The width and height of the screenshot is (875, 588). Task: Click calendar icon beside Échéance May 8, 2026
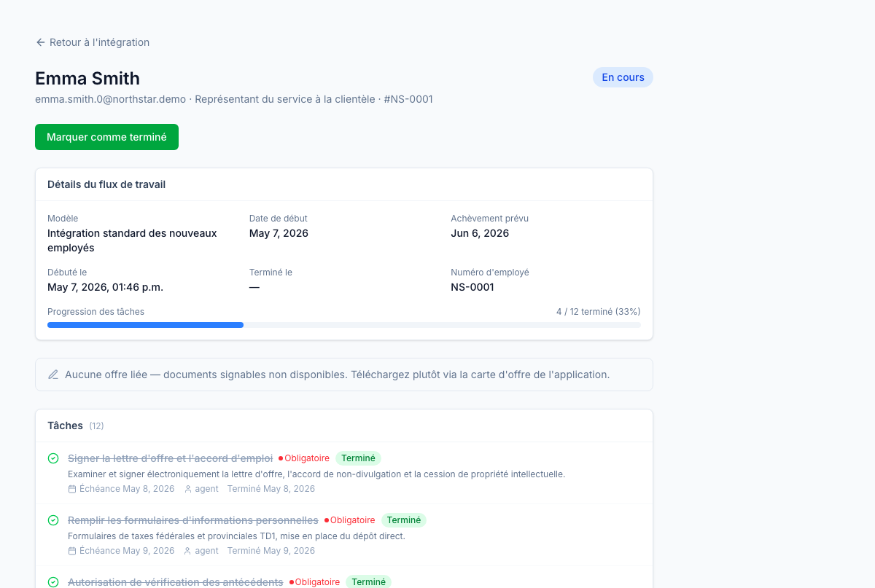click(x=72, y=489)
